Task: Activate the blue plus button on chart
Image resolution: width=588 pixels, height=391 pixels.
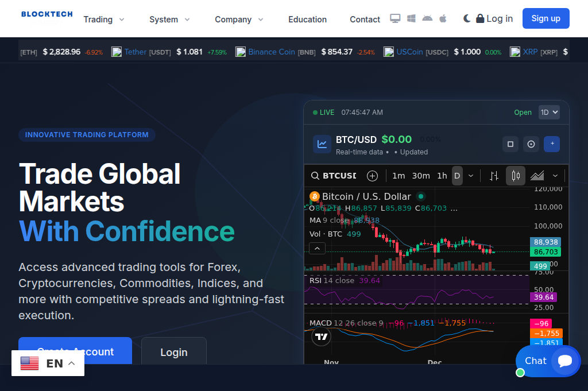Action: pos(552,144)
